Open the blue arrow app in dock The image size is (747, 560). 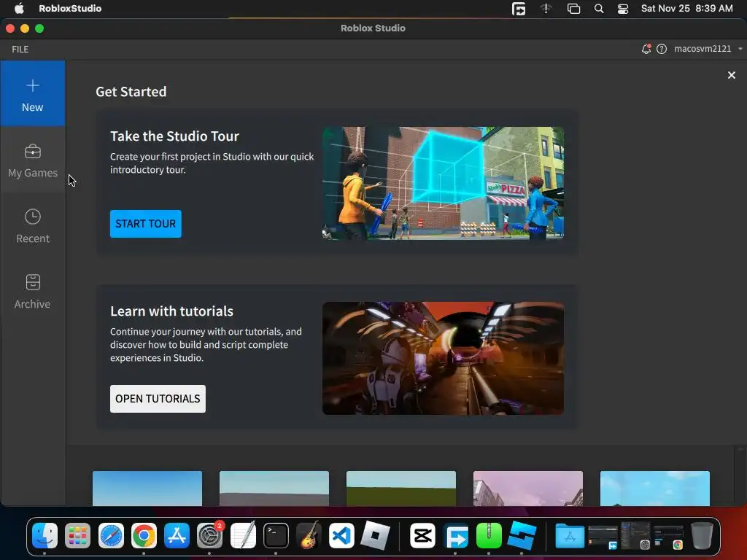point(456,537)
